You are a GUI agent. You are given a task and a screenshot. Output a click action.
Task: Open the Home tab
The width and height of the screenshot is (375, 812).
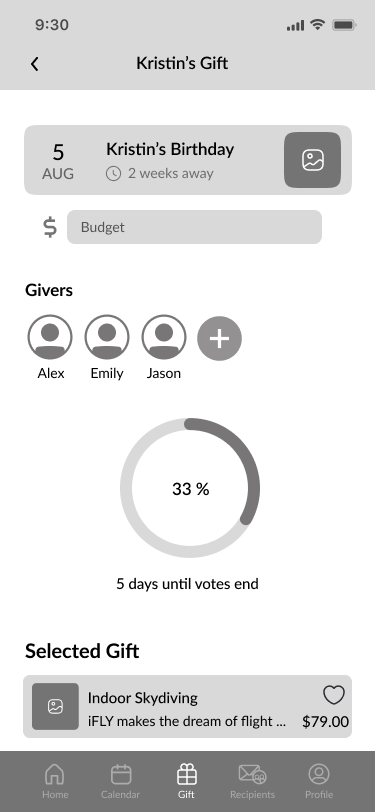point(55,782)
